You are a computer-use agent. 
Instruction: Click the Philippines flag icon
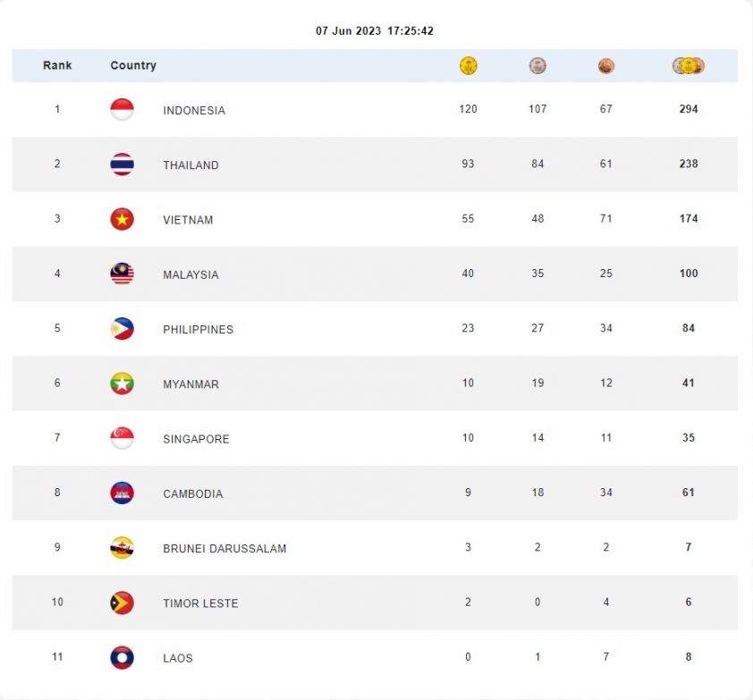click(122, 328)
